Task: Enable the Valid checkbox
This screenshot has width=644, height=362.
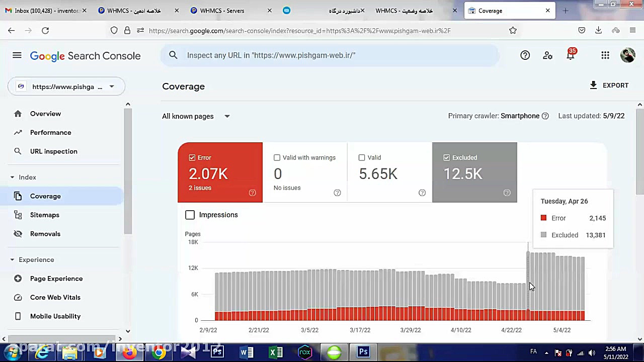Action: pyautogui.click(x=362, y=158)
